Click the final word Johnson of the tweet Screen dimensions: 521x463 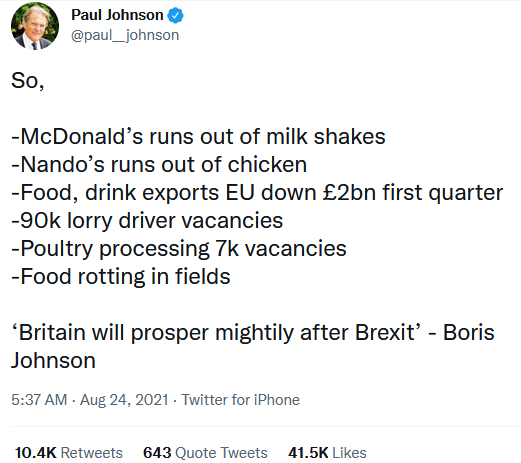tap(53, 361)
